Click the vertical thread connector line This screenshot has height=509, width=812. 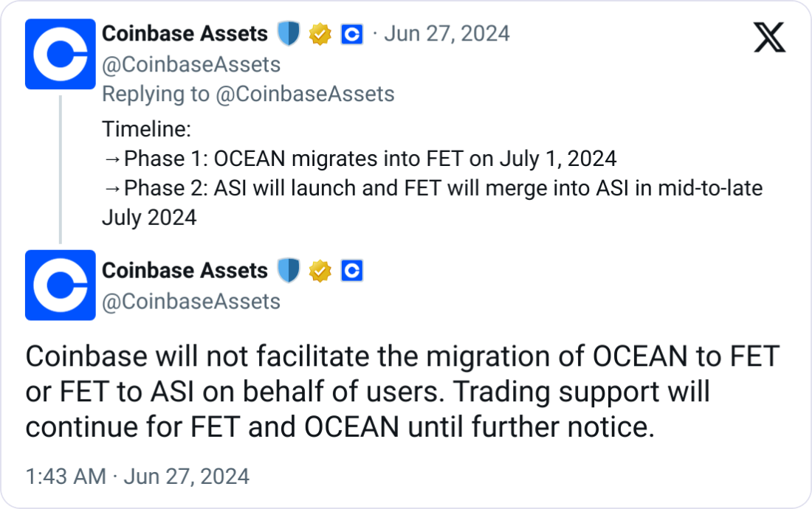[61, 168]
